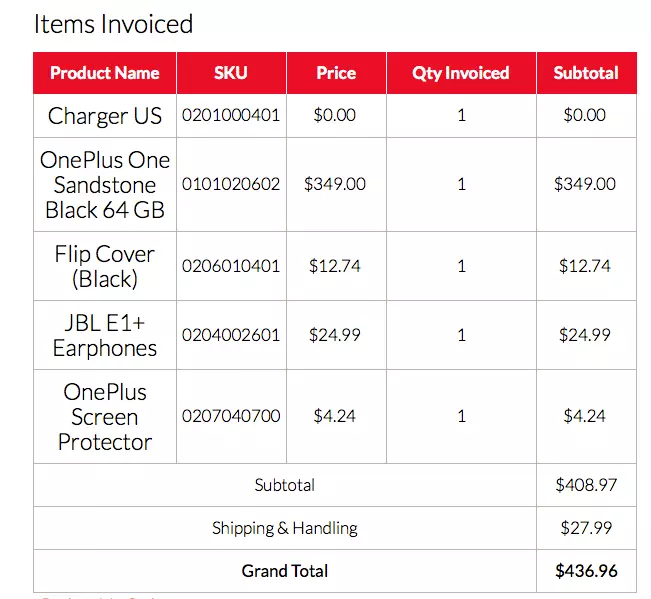651x599 pixels.
Task: Click the Price column header
Action: point(336,73)
